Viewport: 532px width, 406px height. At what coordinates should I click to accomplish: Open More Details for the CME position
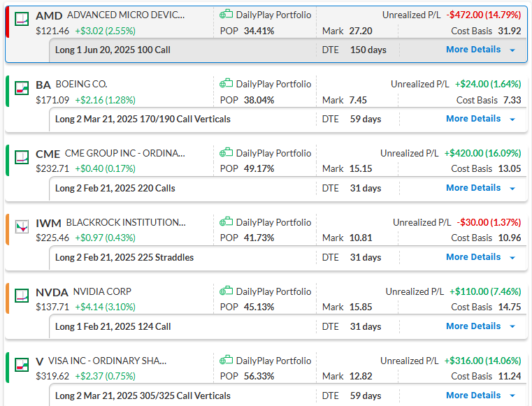click(x=473, y=188)
